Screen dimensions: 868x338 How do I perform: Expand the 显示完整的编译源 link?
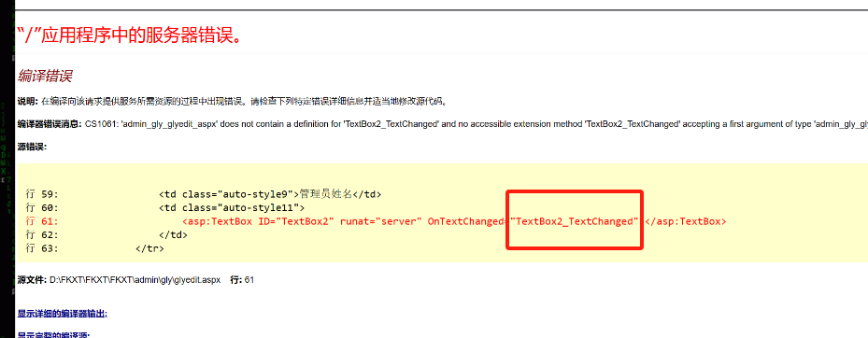coord(53,334)
